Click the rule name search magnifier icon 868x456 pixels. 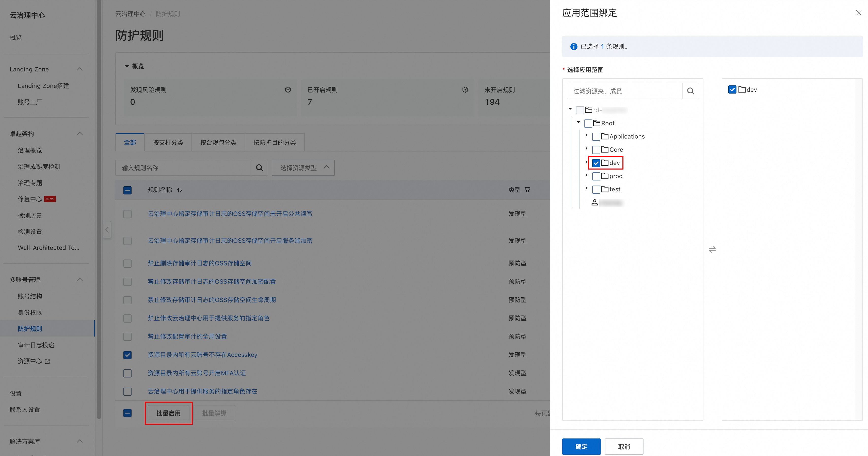point(260,168)
